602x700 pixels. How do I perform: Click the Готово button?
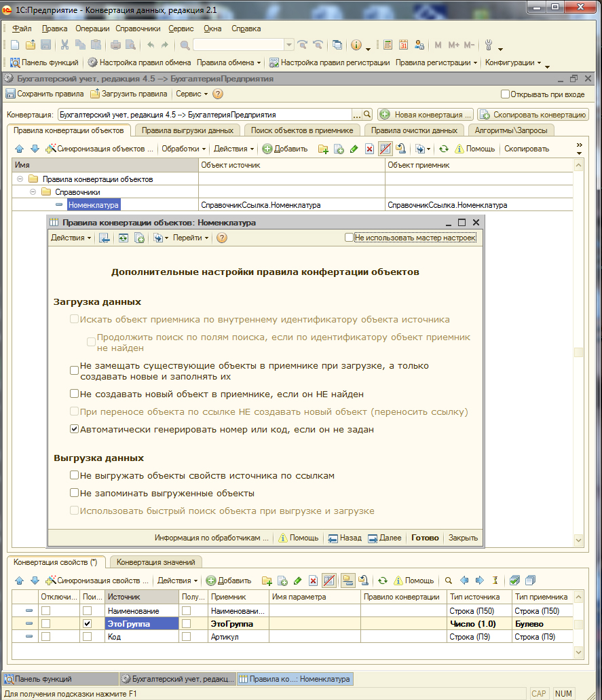tap(425, 538)
